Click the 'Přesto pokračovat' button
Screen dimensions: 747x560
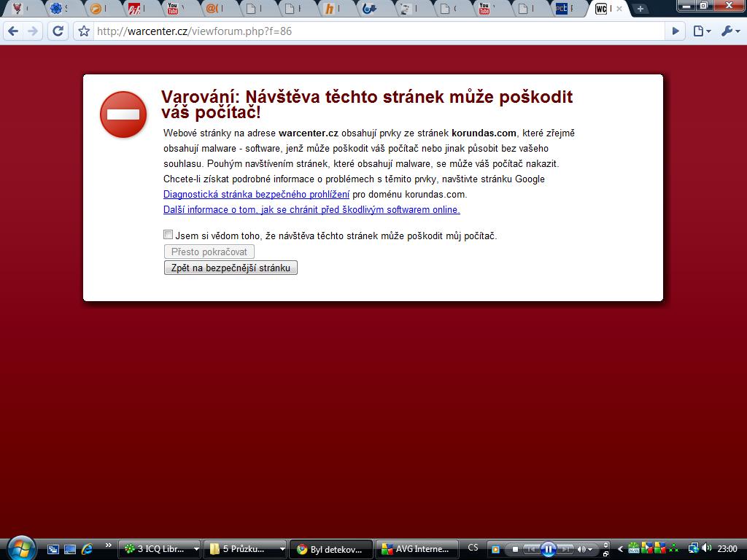click(209, 252)
